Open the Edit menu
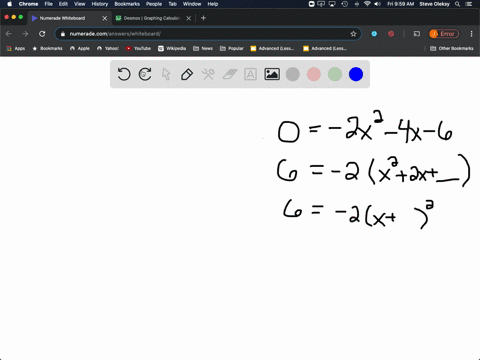Screen dimensions: 480x360 [63, 4]
